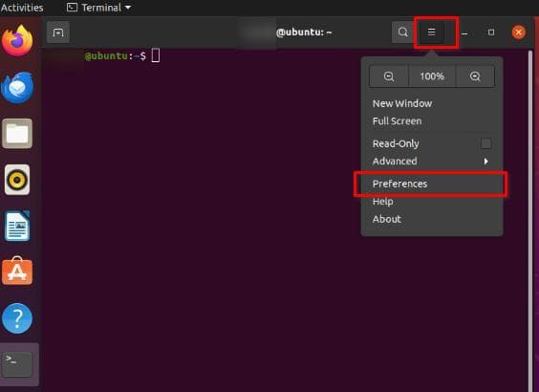Click the terminal vertical scrollbar
The width and height of the screenshot is (539, 392).
pyautogui.click(x=530, y=220)
